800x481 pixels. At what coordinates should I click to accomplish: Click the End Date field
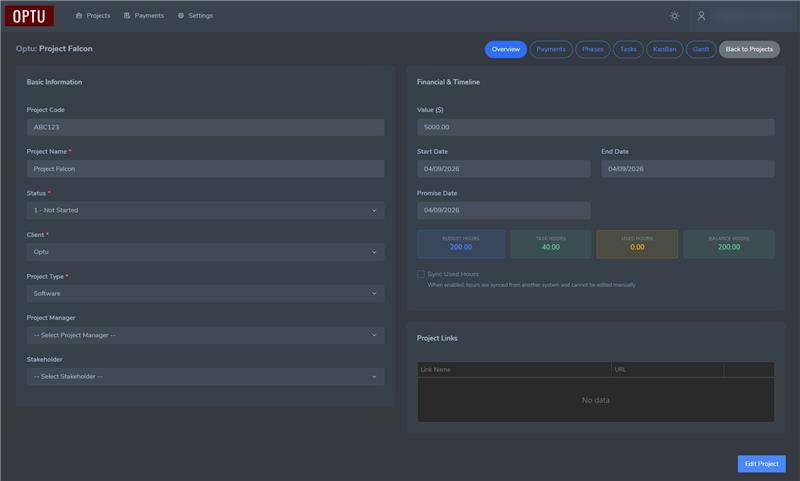(688, 169)
